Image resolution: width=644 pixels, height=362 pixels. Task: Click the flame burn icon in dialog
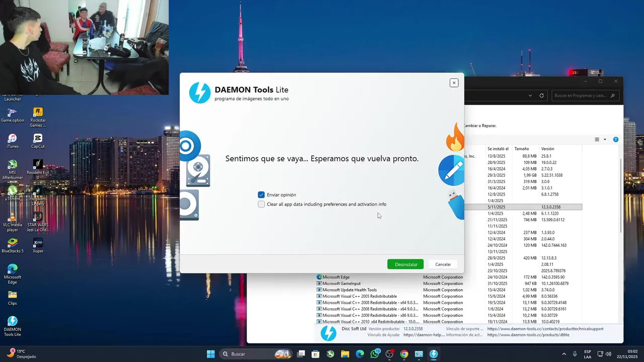pyautogui.click(x=455, y=137)
